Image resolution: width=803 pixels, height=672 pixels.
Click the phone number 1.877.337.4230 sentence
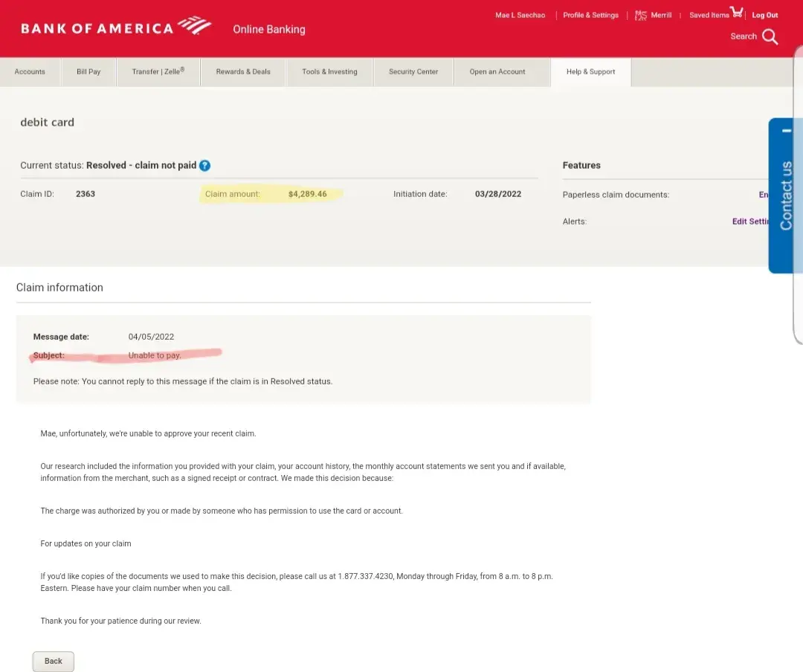point(297,582)
